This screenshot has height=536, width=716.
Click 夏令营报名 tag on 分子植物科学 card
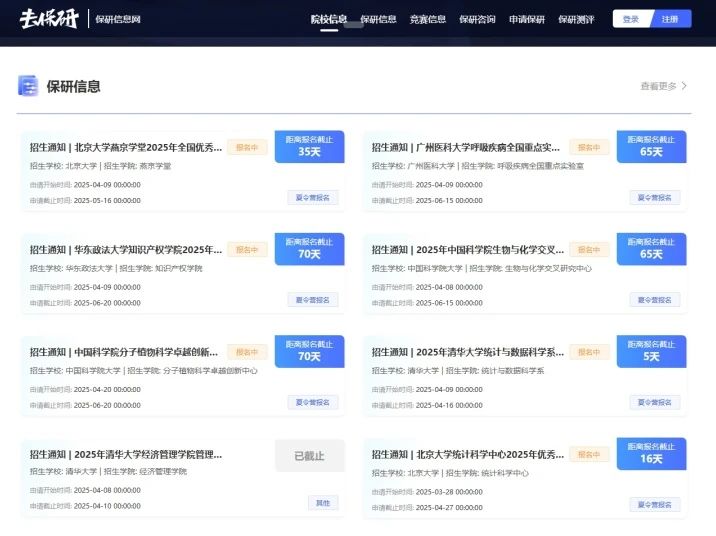313,402
